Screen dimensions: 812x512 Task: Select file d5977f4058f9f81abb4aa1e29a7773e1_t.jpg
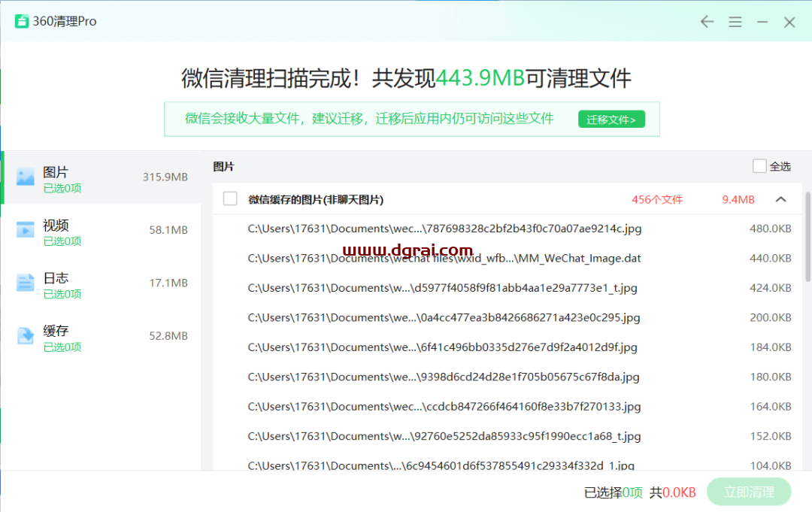pyautogui.click(x=507, y=288)
